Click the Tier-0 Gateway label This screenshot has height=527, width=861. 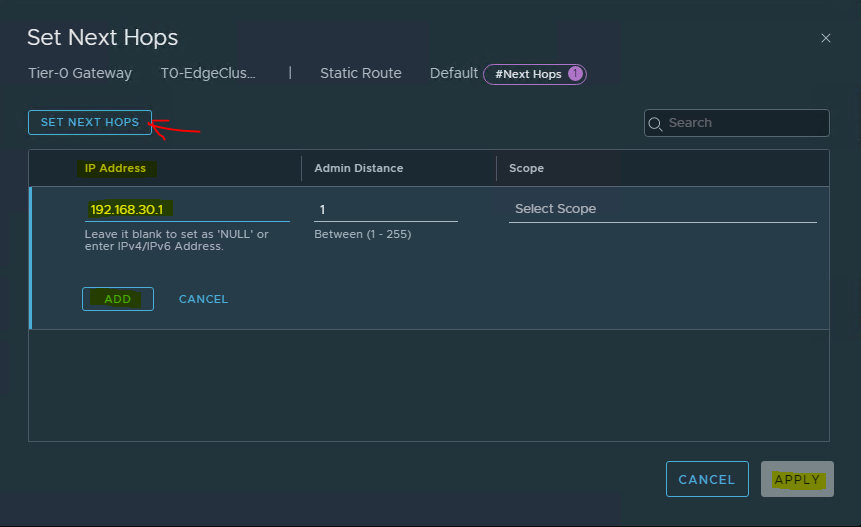point(80,73)
